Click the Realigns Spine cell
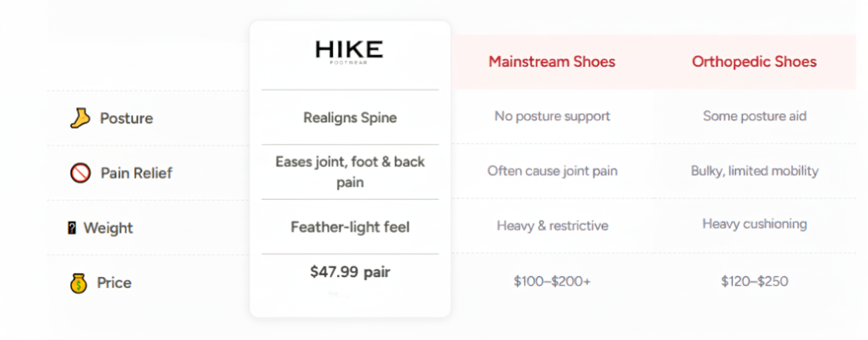This screenshot has height=340, width=868. [350, 117]
